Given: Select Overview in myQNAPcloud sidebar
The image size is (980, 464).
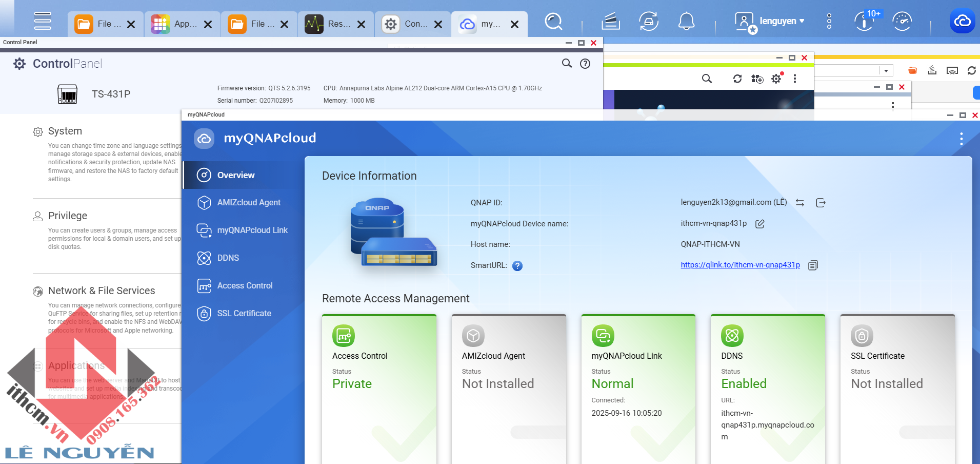Looking at the screenshot, I should pos(244,175).
